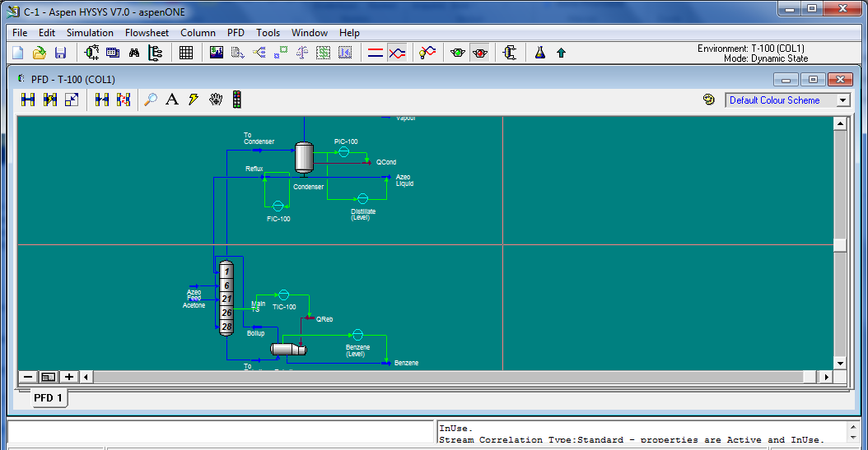Create a new case with the blank page icon

click(x=18, y=53)
